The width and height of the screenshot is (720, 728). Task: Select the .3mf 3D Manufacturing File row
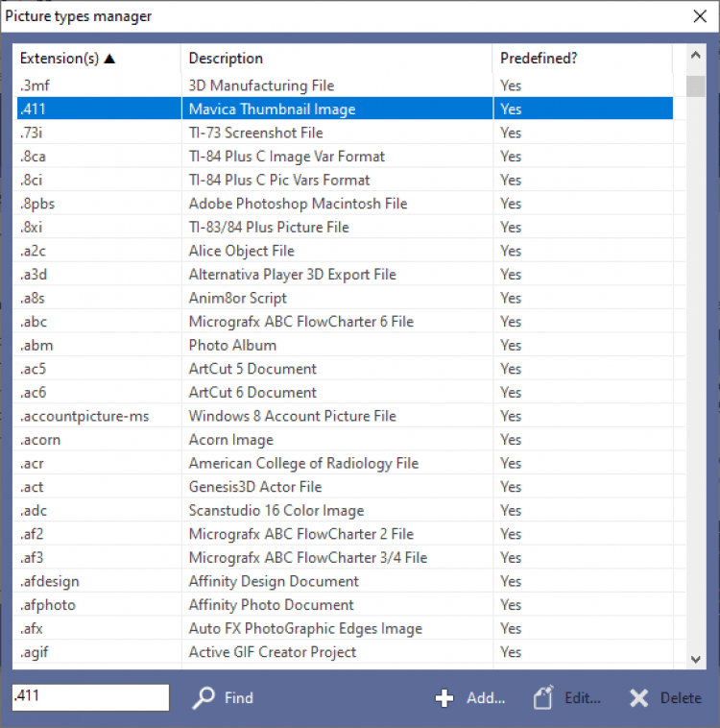[x=248, y=85]
